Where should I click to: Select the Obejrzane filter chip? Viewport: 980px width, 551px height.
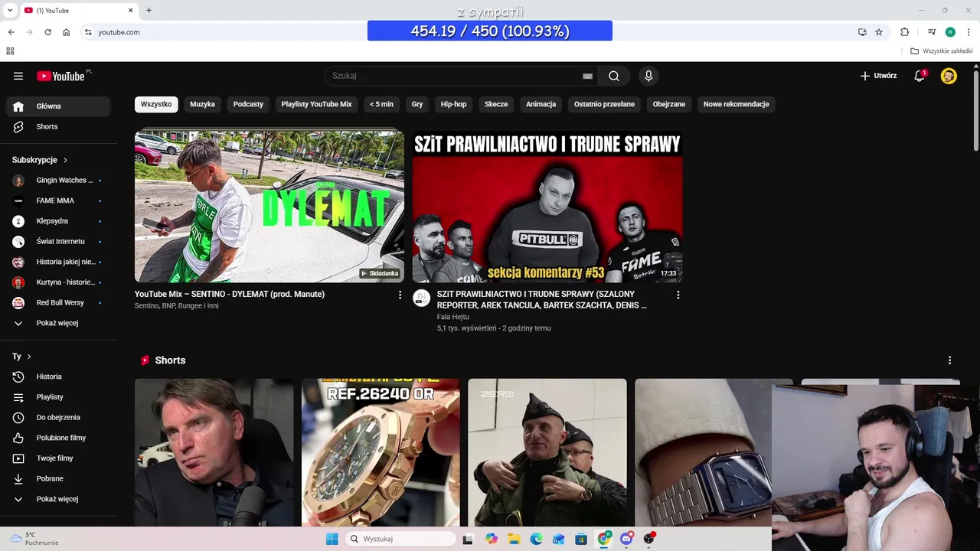click(x=669, y=104)
